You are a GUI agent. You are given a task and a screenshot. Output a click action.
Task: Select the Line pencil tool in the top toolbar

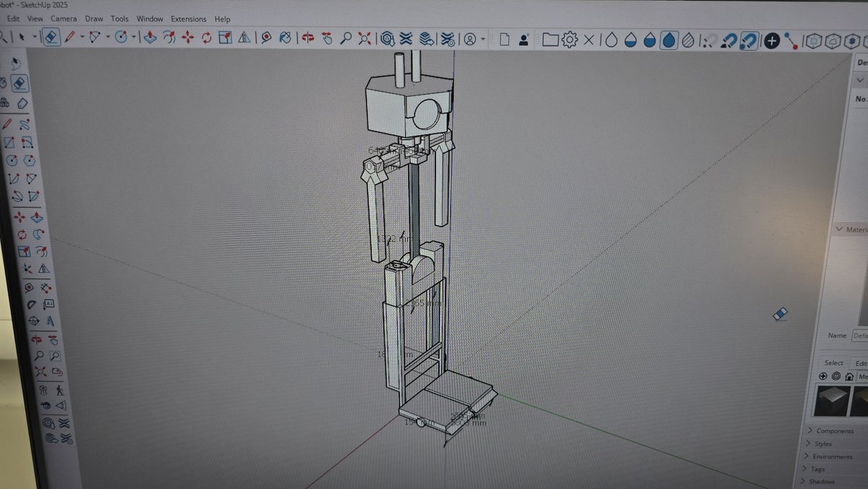[69, 37]
